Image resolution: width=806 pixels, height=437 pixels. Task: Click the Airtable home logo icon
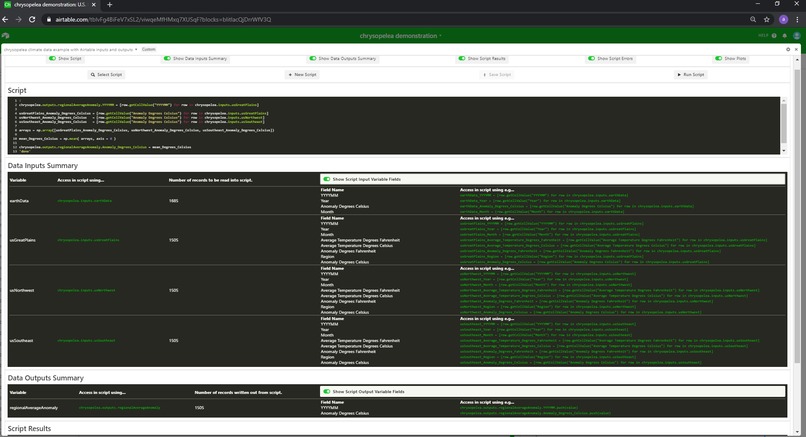pos(6,36)
